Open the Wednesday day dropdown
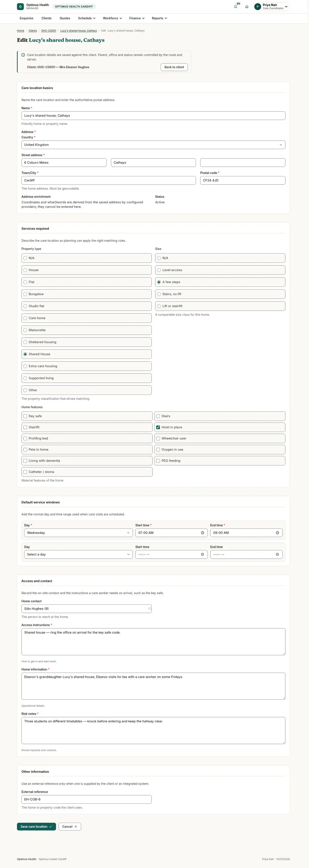The height and width of the screenshot is (868, 309). click(78, 533)
